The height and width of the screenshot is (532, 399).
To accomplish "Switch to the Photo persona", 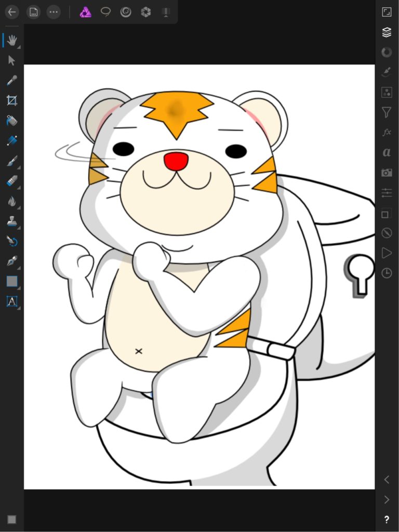I will click(86, 12).
